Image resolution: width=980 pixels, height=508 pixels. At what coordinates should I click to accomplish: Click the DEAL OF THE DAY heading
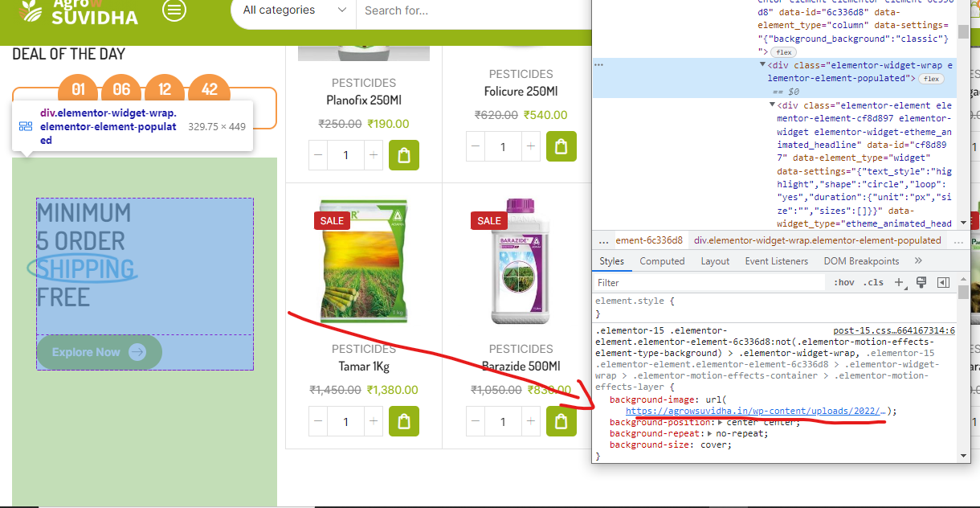pyautogui.click(x=69, y=54)
